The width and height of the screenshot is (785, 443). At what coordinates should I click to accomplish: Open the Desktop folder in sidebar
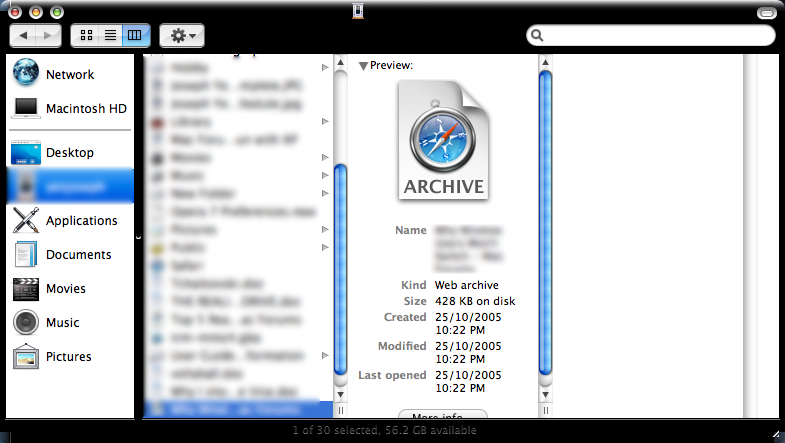(x=70, y=152)
